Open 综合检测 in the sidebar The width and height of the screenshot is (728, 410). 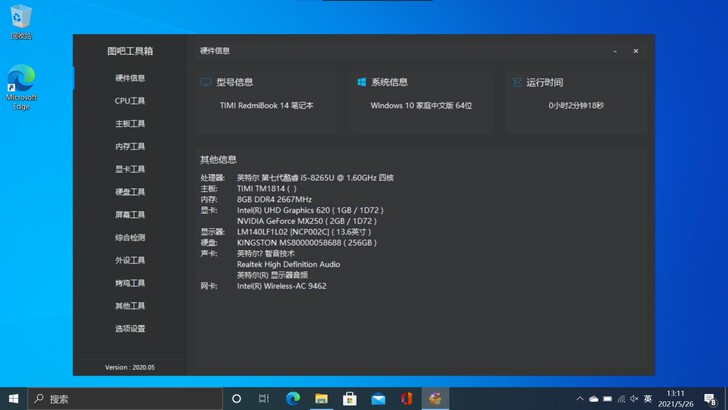(x=130, y=237)
